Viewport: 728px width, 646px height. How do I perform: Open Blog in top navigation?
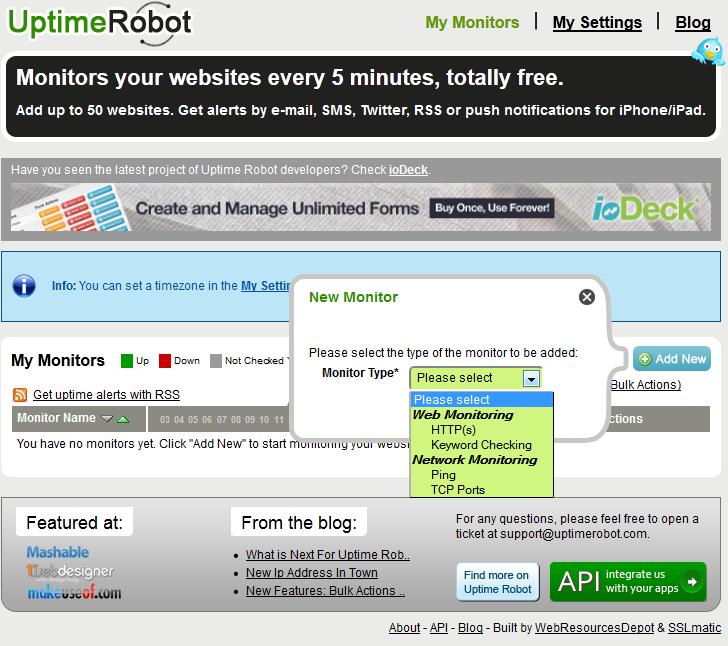point(693,22)
